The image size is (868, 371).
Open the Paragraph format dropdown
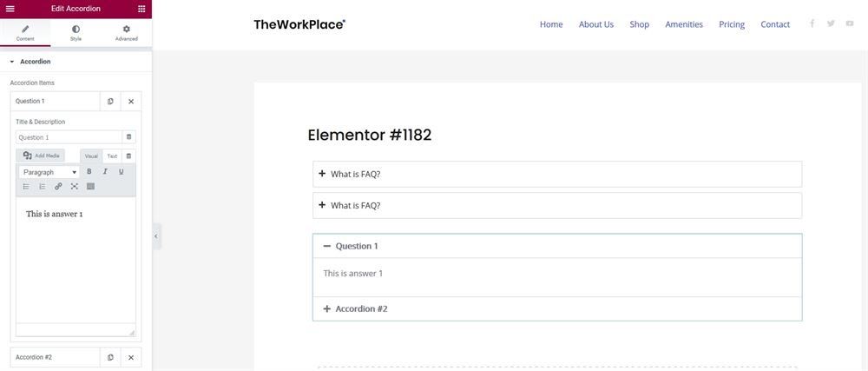pyautogui.click(x=49, y=172)
